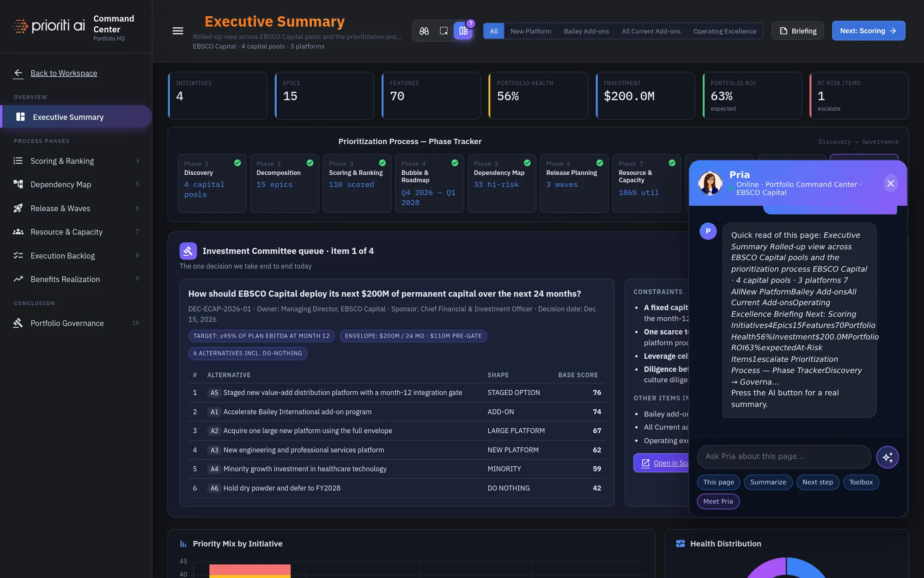Click the This page chip
The image size is (924, 578).
click(x=718, y=482)
